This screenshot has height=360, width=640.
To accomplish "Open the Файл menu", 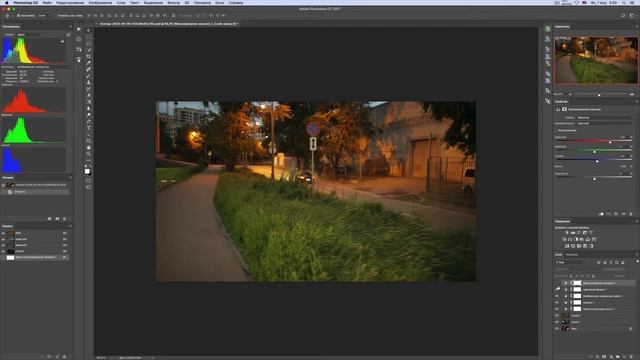I will point(47,2).
